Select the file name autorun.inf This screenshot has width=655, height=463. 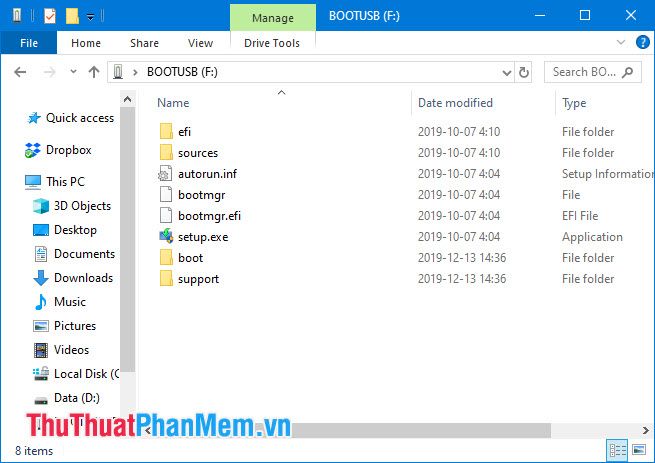coord(207,173)
